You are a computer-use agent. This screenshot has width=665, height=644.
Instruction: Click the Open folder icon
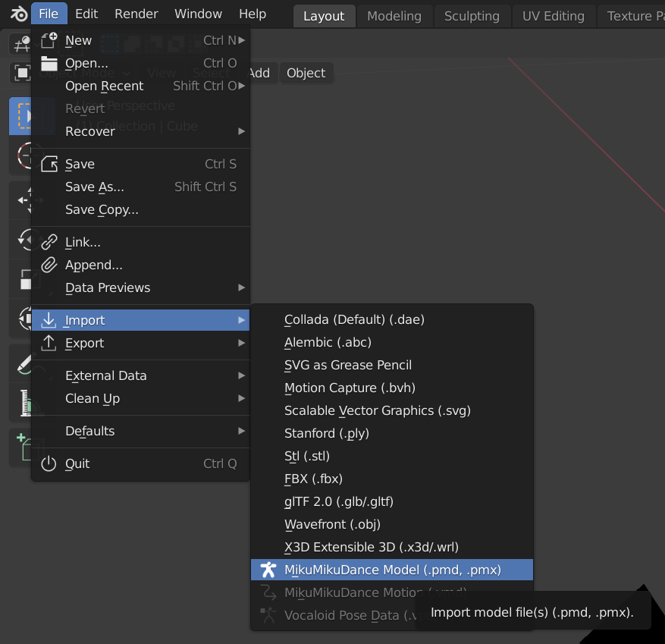tap(49, 63)
